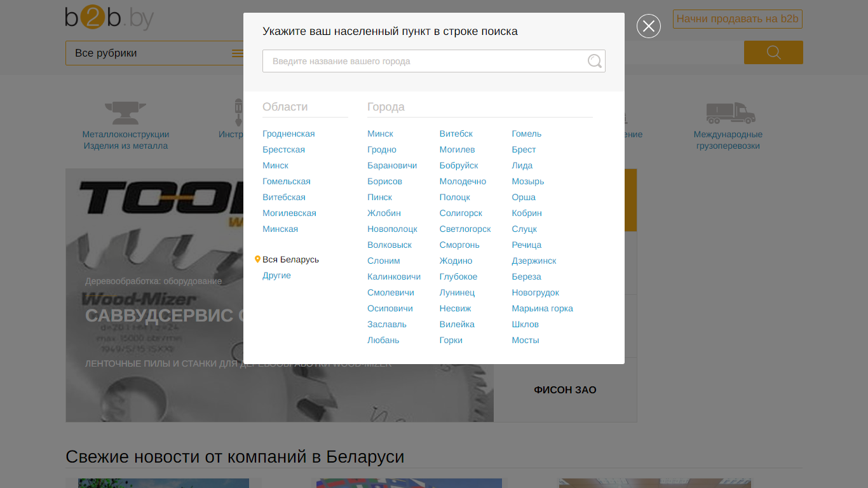The height and width of the screenshot is (488, 868).
Task: Choose Мосты city
Action: click(x=526, y=340)
